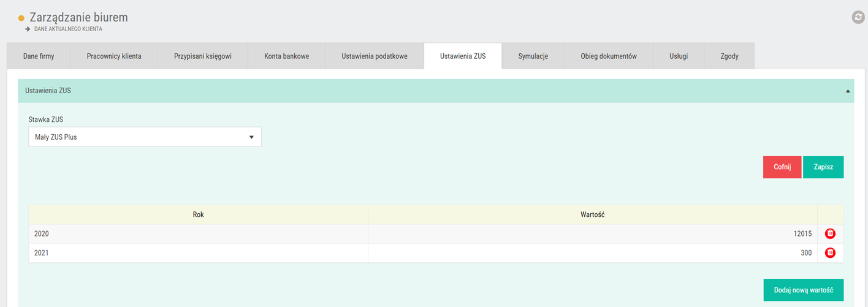Open the Ustawienia podatkowe tab

coord(375,56)
